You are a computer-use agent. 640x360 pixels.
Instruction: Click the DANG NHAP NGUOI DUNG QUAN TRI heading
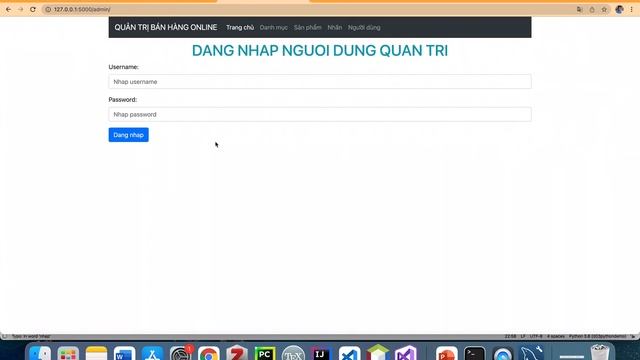click(320, 51)
